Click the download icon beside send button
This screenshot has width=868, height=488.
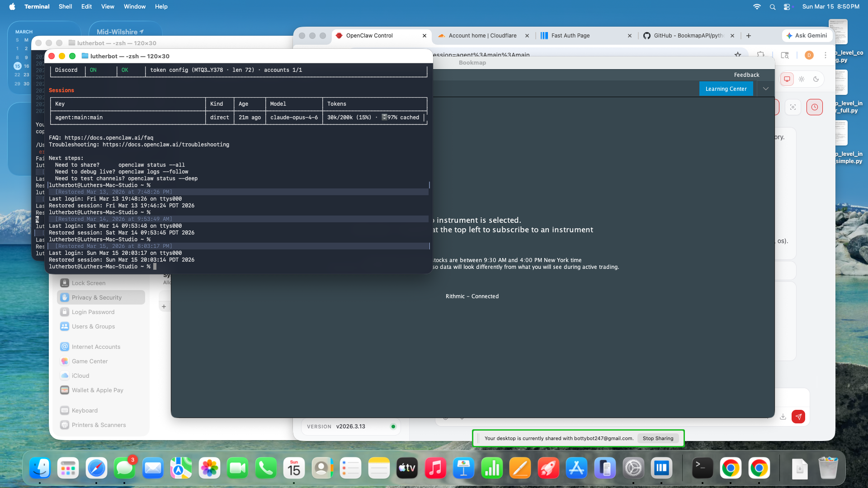point(783,417)
